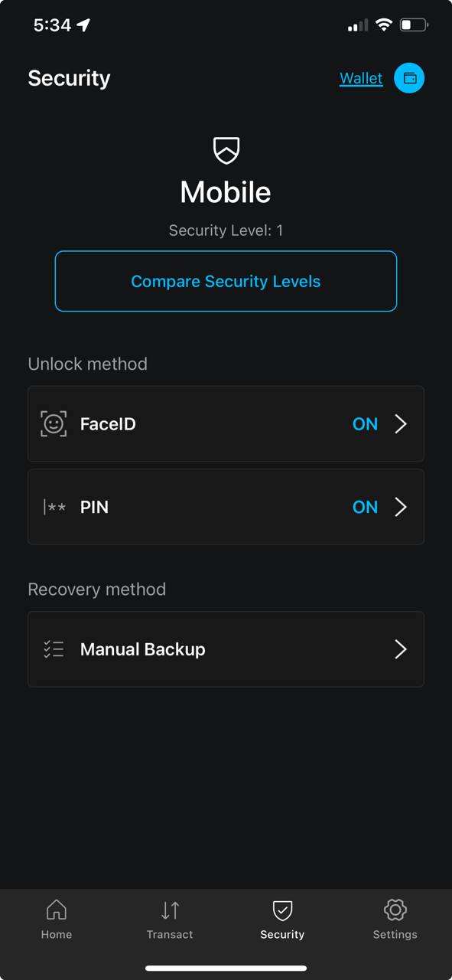
Task: Tap the blue wallet circle icon
Action: coord(409,78)
